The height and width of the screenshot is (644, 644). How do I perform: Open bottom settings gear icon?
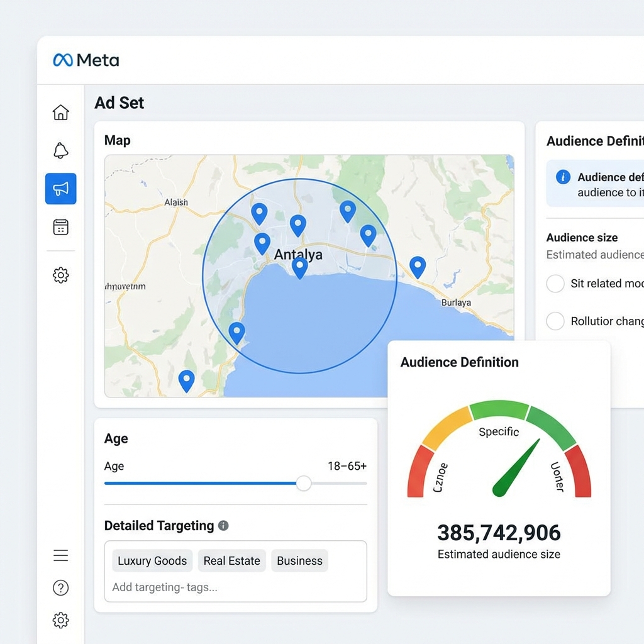pos(60,620)
